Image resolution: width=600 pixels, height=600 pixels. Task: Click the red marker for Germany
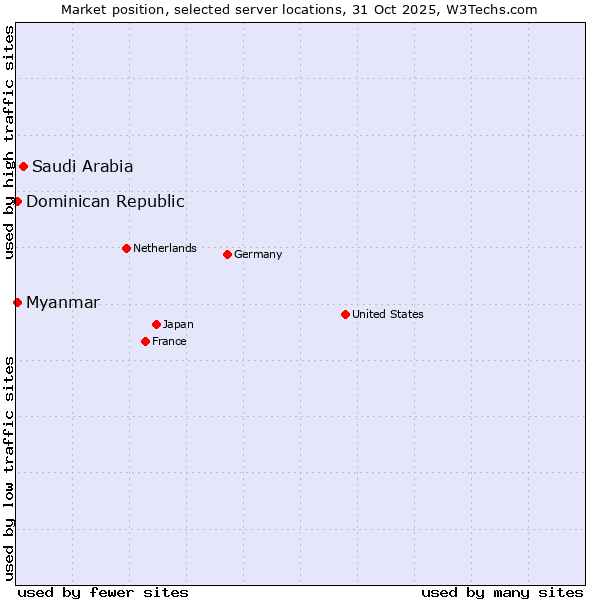[227, 254]
